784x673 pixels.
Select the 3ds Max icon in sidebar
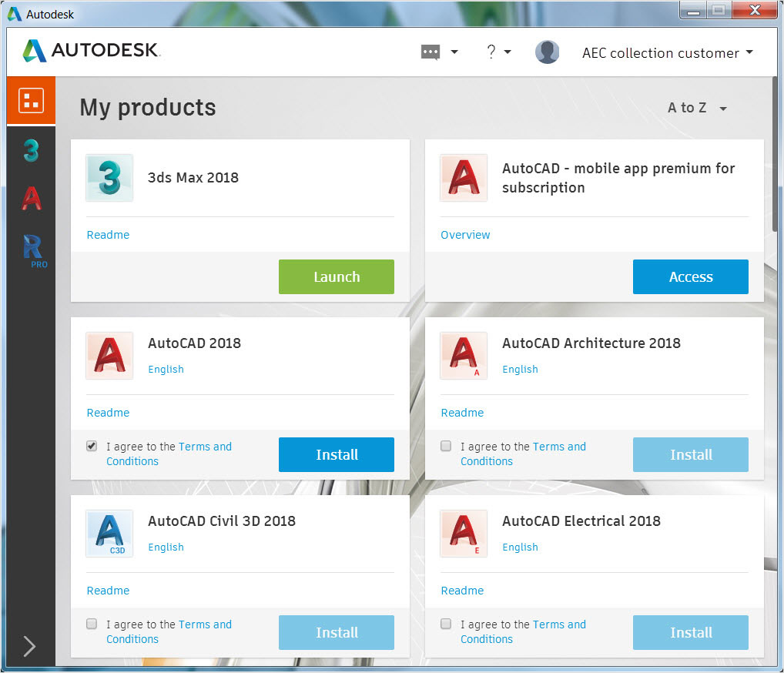[31, 150]
